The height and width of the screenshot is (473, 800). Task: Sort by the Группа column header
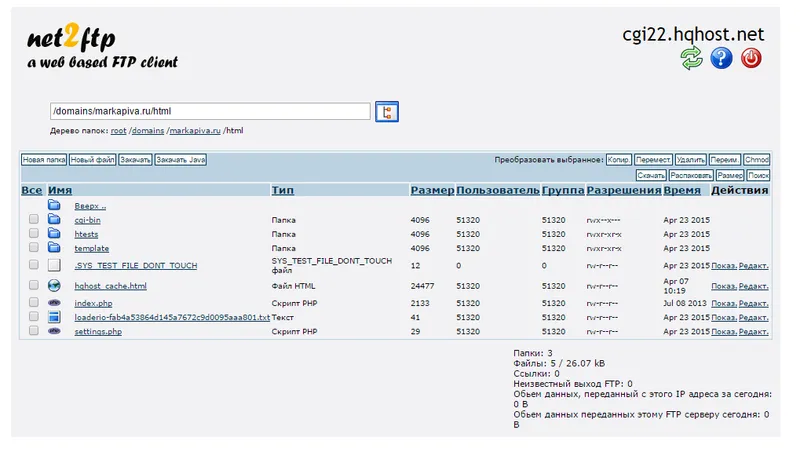(x=563, y=190)
